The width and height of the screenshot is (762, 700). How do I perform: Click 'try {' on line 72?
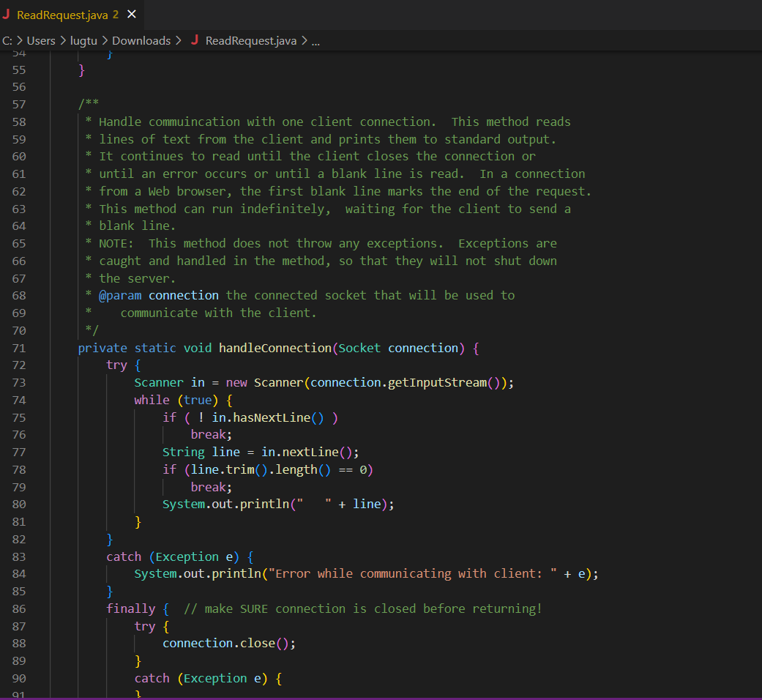click(x=124, y=365)
